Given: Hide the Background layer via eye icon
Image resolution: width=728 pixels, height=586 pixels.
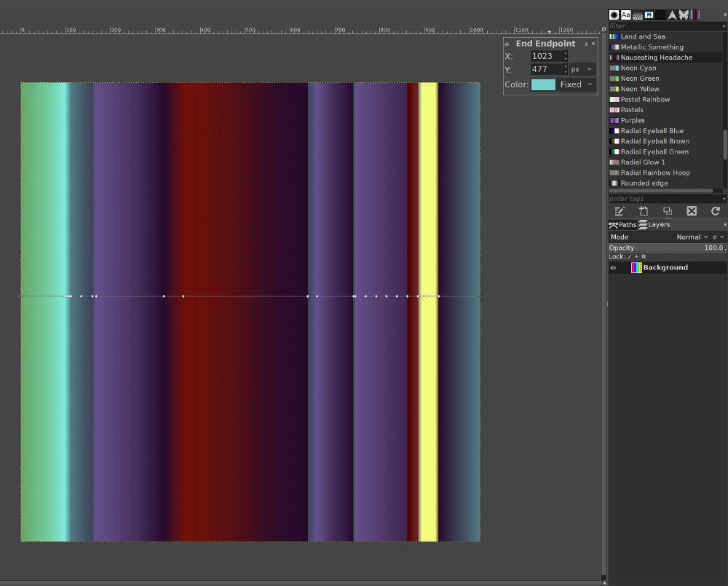Looking at the screenshot, I should (x=613, y=268).
